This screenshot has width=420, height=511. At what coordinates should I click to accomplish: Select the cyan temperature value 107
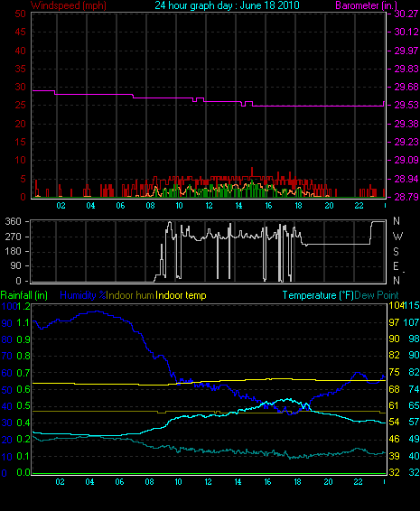[412, 322]
